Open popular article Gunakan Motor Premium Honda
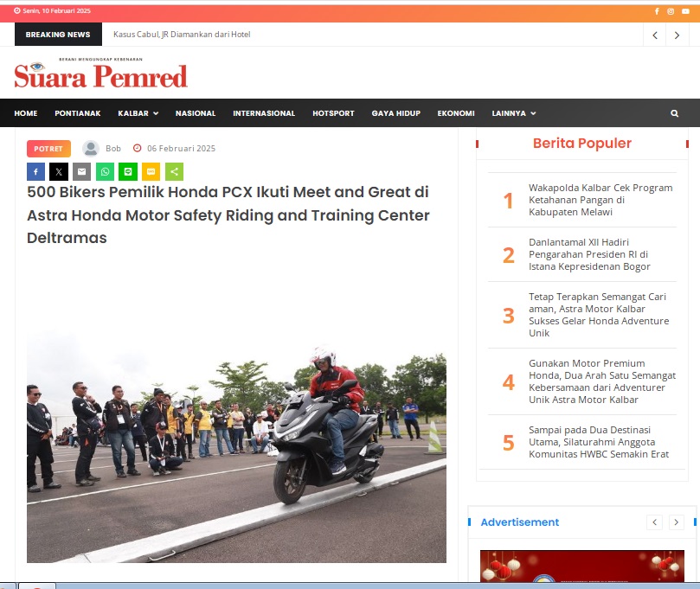Image resolution: width=700 pixels, height=589 pixels. [602, 381]
